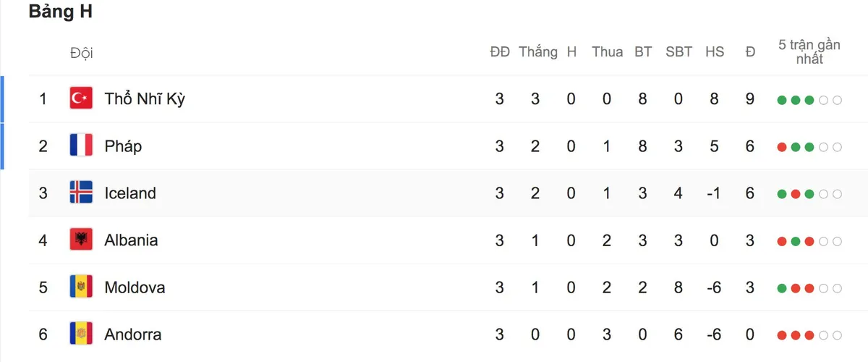Screen dimensions: 868x362
Task: Open the Andorra team page
Action: (x=133, y=334)
